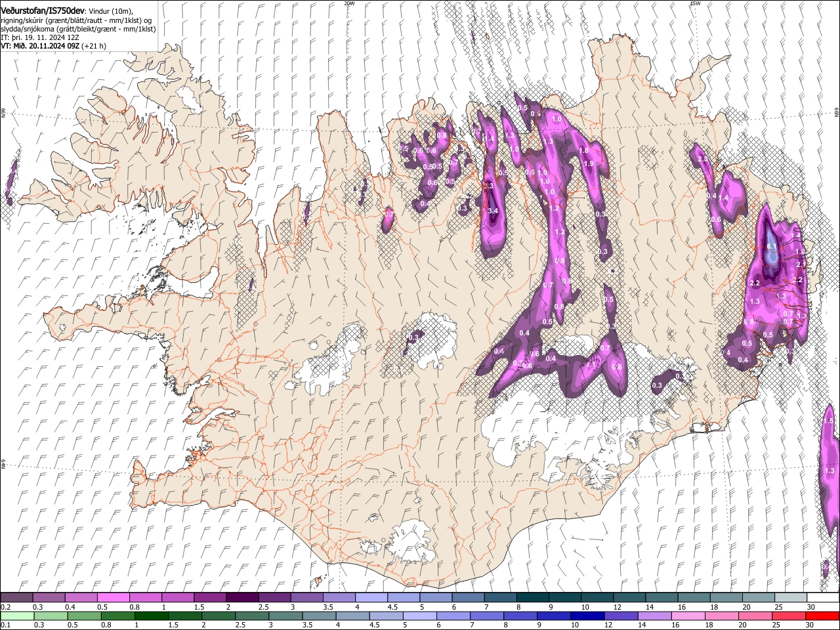
Task: Click the navy blue swatch at 10, lower row
Action: (x=587, y=616)
